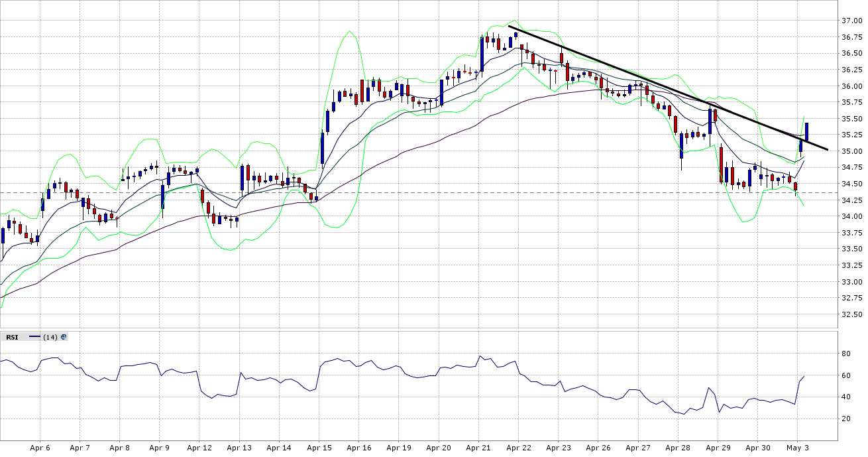Click the 35.25 price axis label
This screenshot has height=457, width=868.
[851, 135]
